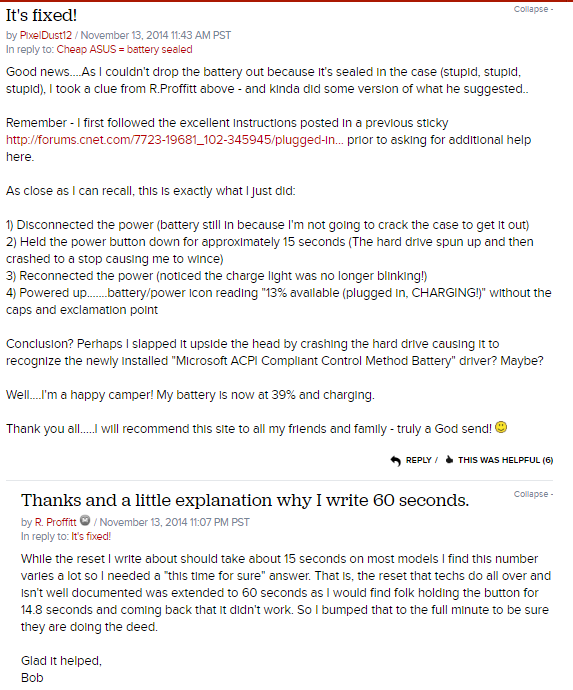This screenshot has height=690, width=573.
Task: Collapse the "It's fixed!" post
Action: point(533,9)
